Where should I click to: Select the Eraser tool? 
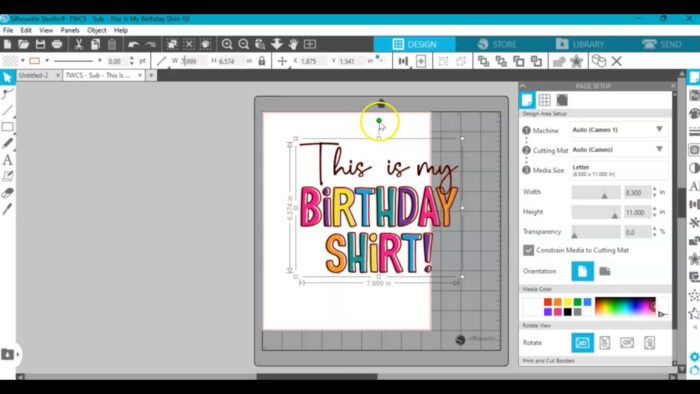(x=8, y=193)
